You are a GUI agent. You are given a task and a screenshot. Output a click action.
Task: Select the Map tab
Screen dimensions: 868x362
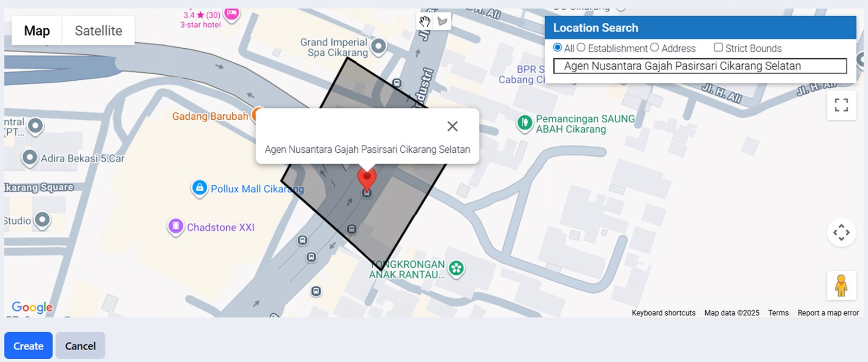36,31
